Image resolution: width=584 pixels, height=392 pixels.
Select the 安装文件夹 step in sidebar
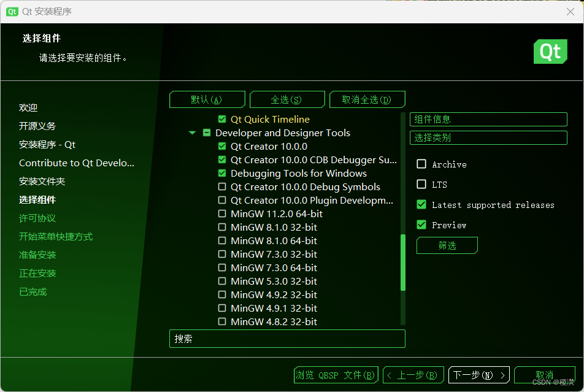[x=42, y=182]
